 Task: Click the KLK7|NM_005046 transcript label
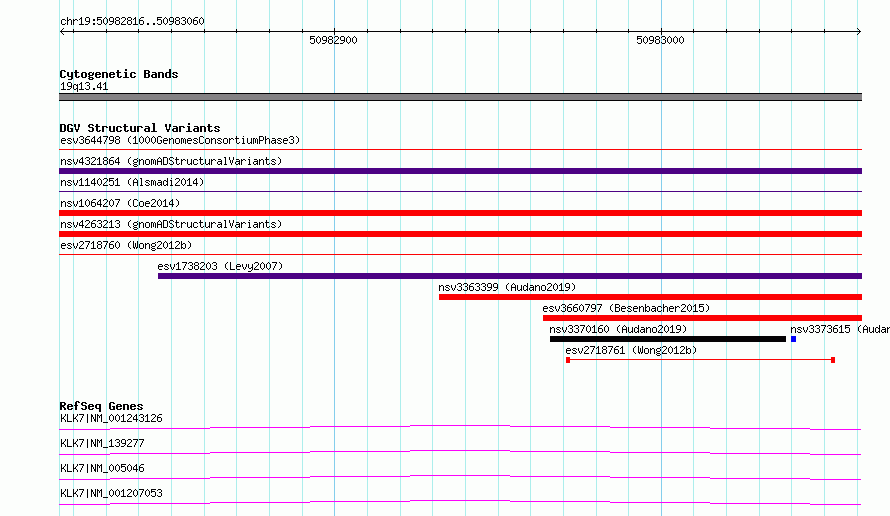pos(102,468)
